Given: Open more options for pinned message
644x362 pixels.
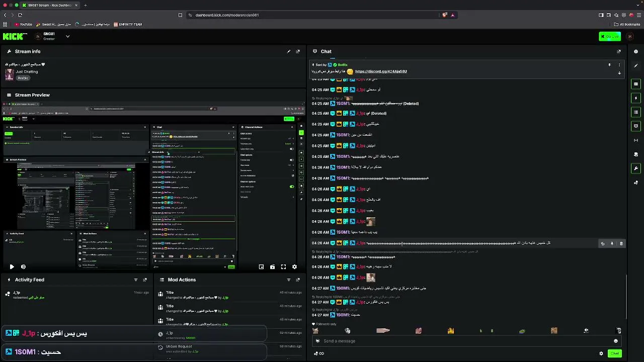Looking at the screenshot, I should 619,65.
